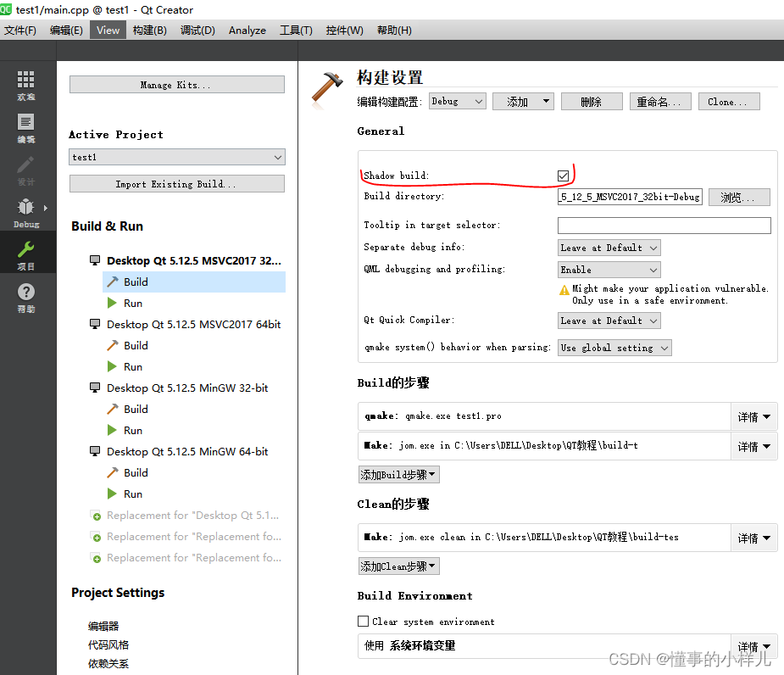Click the warning triangle icon near vulnerable notice
This screenshot has height=675, width=784.
pos(564,290)
